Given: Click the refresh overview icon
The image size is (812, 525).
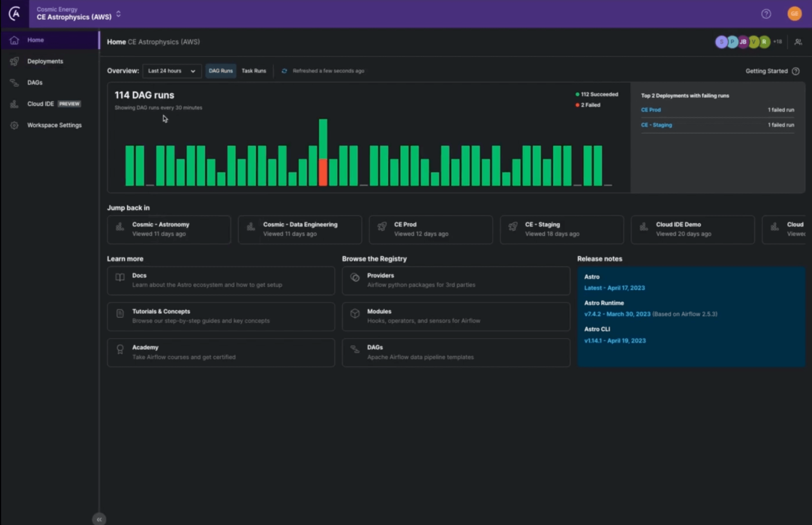Looking at the screenshot, I should (284, 71).
